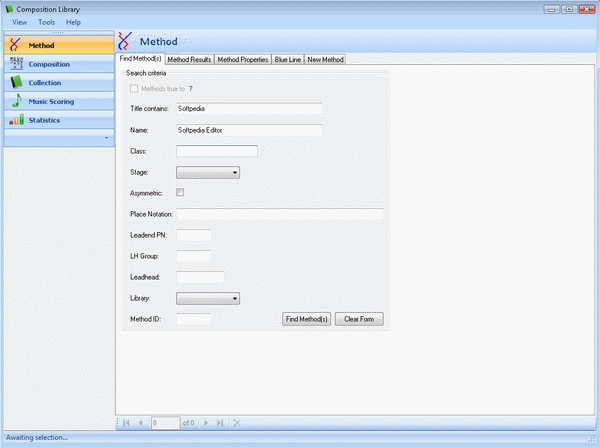Expand the sidebar configure buttons arrow

(x=106, y=138)
